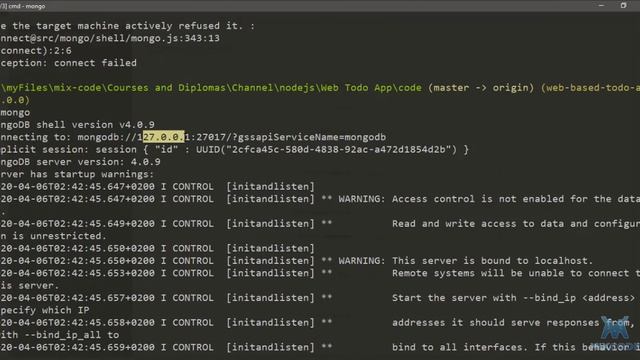Click the 'cmd - mongo' window title
This screenshot has width=640, height=360.
coord(27,6)
